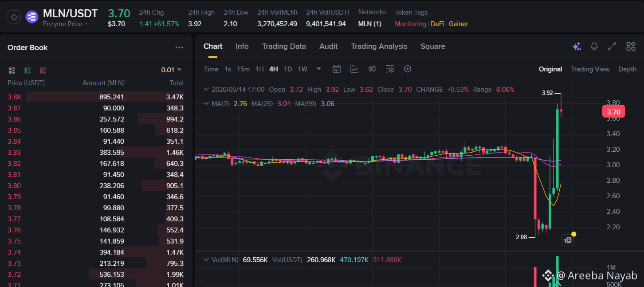This screenshot has width=644, height=287.
Task: Click the MA(25) indicator label
Action: [262, 104]
